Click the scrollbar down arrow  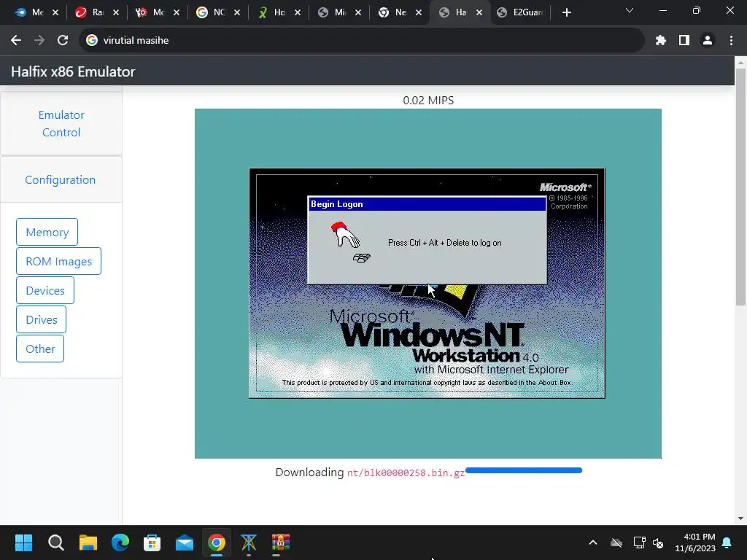click(740, 518)
